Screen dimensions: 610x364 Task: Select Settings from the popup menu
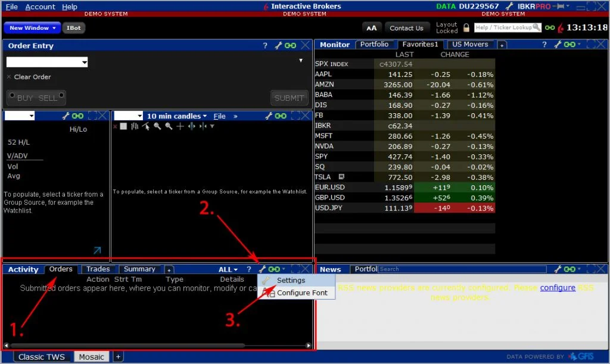(x=291, y=280)
